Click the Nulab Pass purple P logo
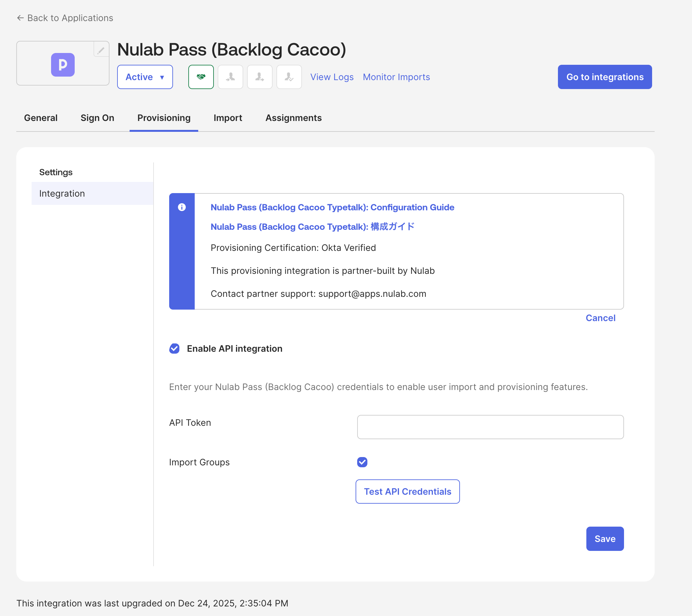This screenshot has height=616, width=692. (x=63, y=65)
